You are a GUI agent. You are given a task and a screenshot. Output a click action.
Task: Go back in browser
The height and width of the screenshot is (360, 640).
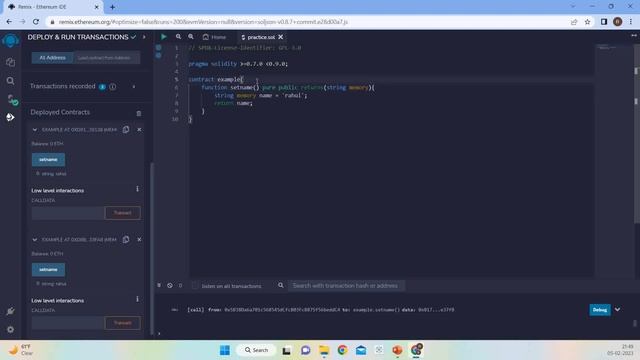coord(9,22)
